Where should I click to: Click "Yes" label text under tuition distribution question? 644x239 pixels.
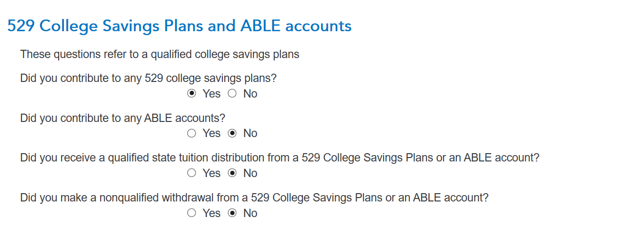point(212,174)
